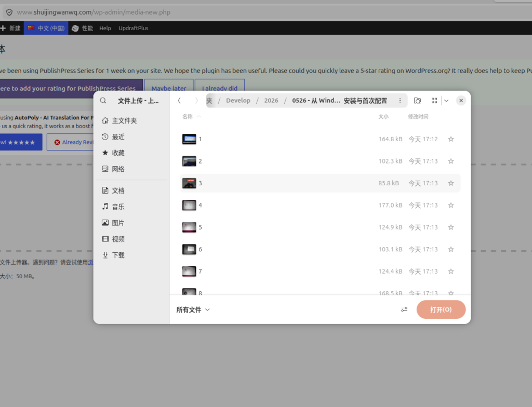Viewport: 532px width, 407px height.
Task: Select 网络 network in sidebar
Action: (131, 169)
